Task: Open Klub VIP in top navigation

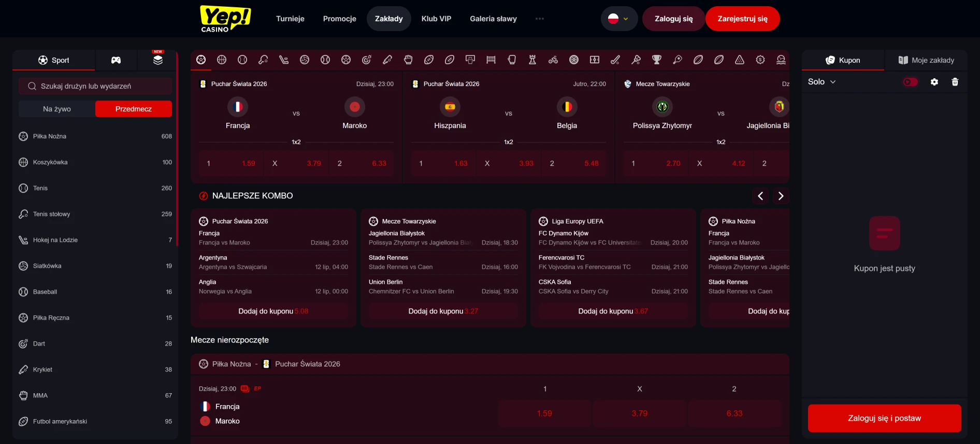Action: (436, 19)
